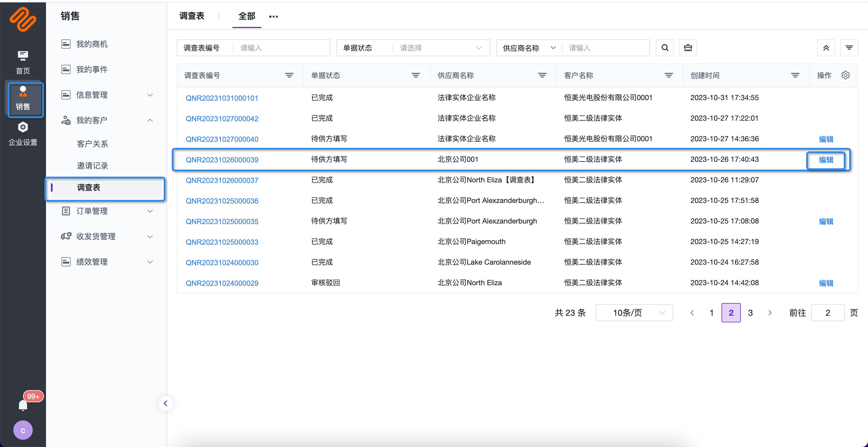Image resolution: width=868 pixels, height=447 pixels.
Task: Open the 创建时间 column filter icon
Action: [x=795, y=75]
